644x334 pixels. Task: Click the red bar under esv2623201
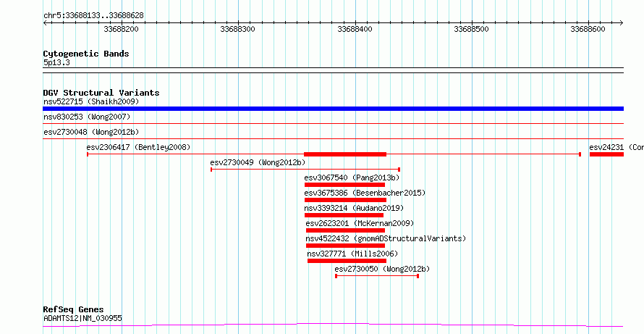click(x=345, y=230)
